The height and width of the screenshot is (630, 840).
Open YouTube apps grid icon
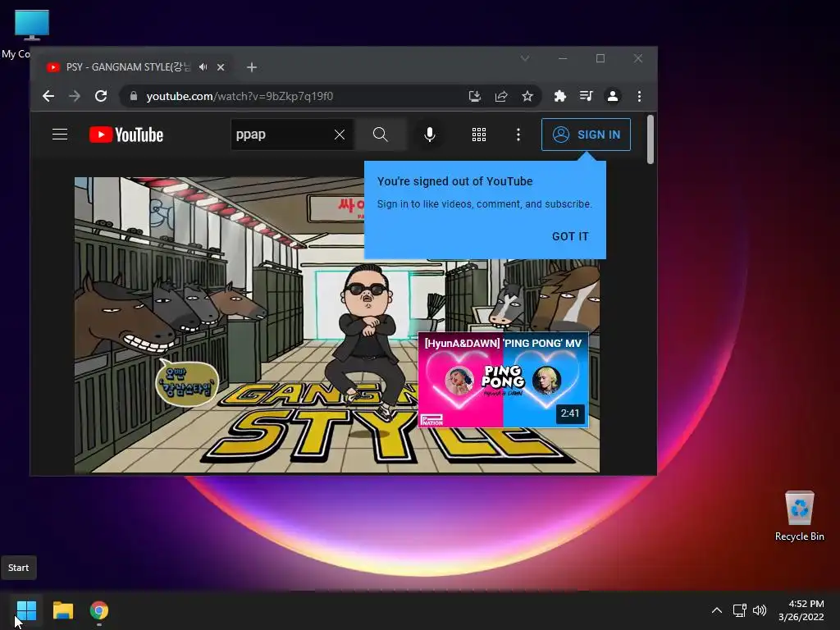point(479,135)
